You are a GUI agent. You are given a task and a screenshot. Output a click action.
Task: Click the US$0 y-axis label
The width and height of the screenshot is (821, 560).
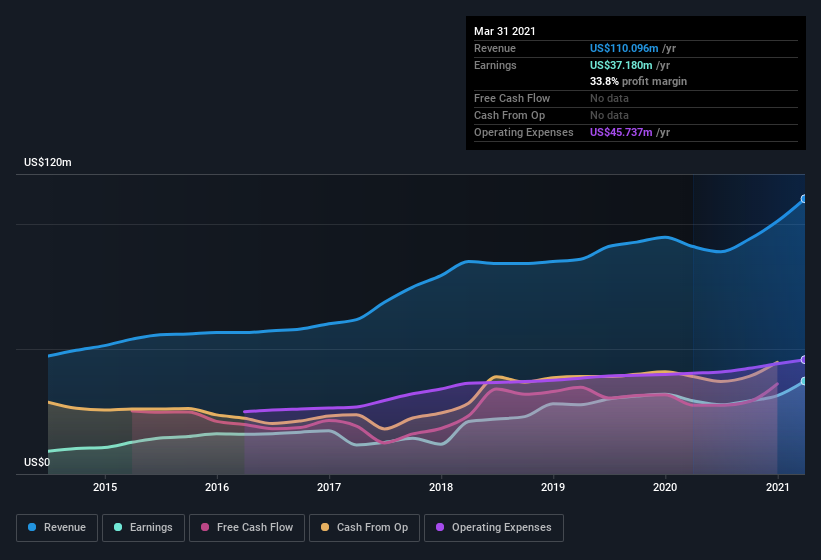coord(37,462)
